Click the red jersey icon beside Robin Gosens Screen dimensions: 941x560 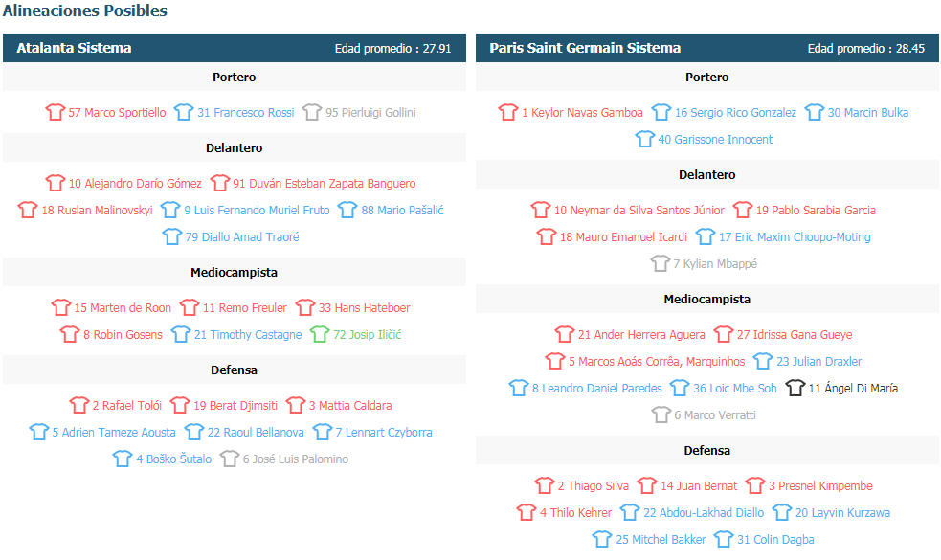point(70,334)
